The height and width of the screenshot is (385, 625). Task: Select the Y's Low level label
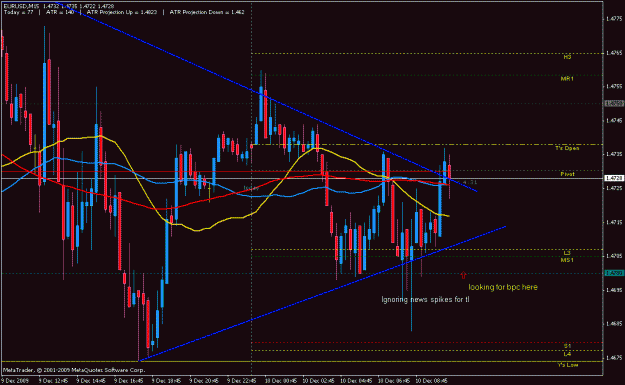pos(568,365)
